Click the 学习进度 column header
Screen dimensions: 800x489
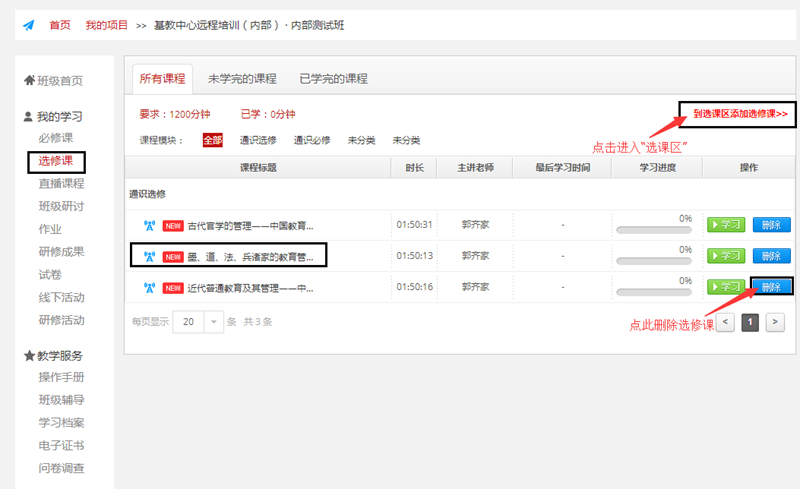(x=658, y=167)
